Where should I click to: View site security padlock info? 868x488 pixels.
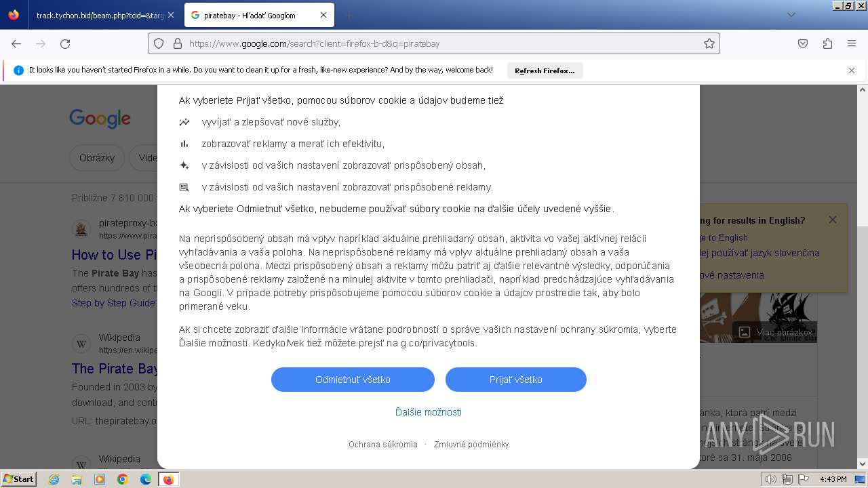click(x=178, y=43)
